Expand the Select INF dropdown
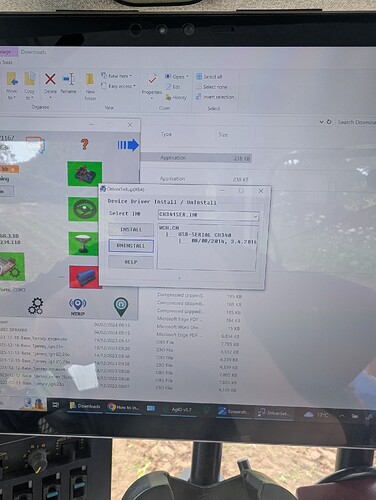Viewport: 376px width, 500px height. pyautogui.click(x=255, y=216)
